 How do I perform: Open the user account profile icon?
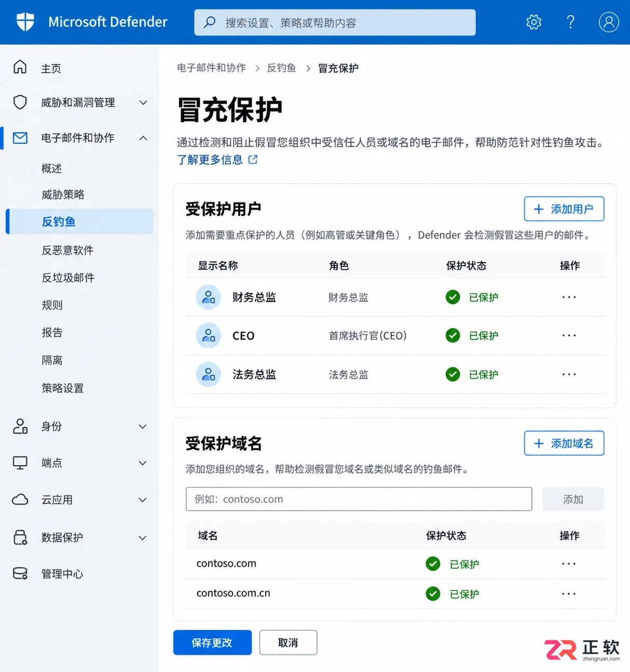tap(609, 22)
